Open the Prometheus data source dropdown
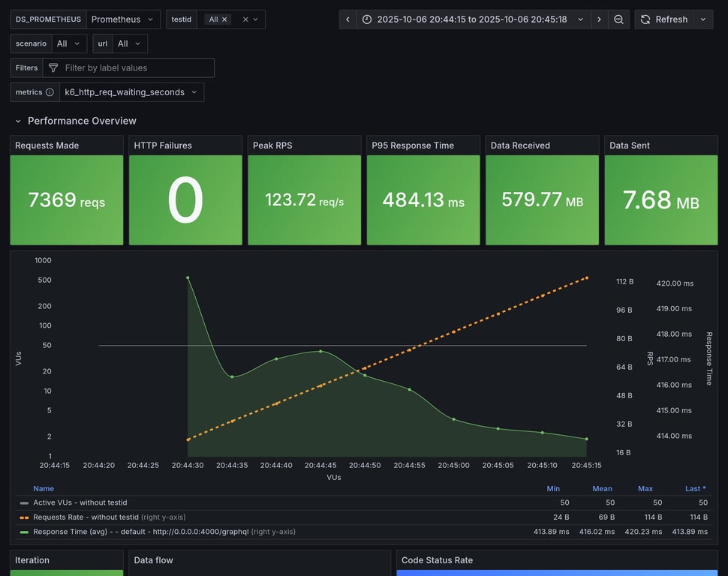The width and height of the screenshot is (728, 576). tap(123, 19)
